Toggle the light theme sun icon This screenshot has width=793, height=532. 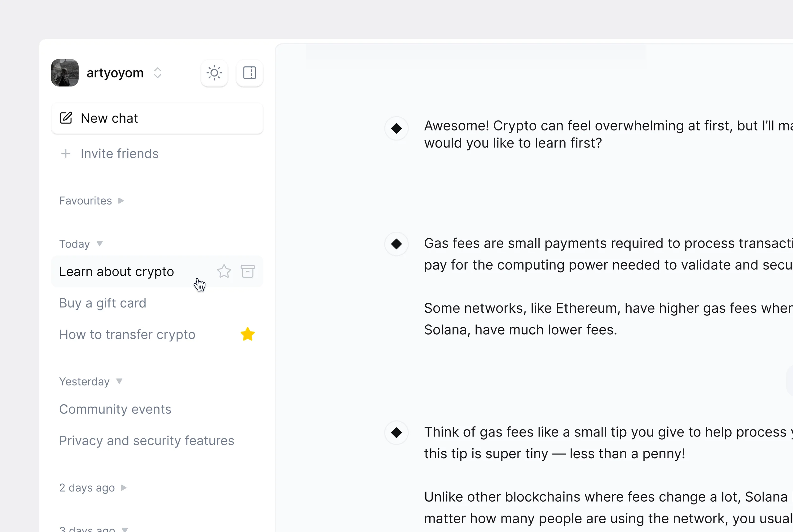coord(214,73)
